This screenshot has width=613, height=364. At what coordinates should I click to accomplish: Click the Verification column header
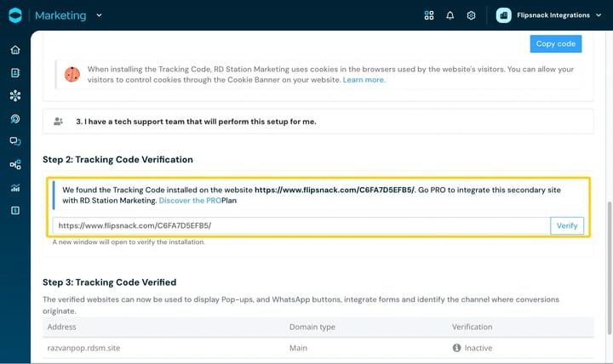click(473, 327)
